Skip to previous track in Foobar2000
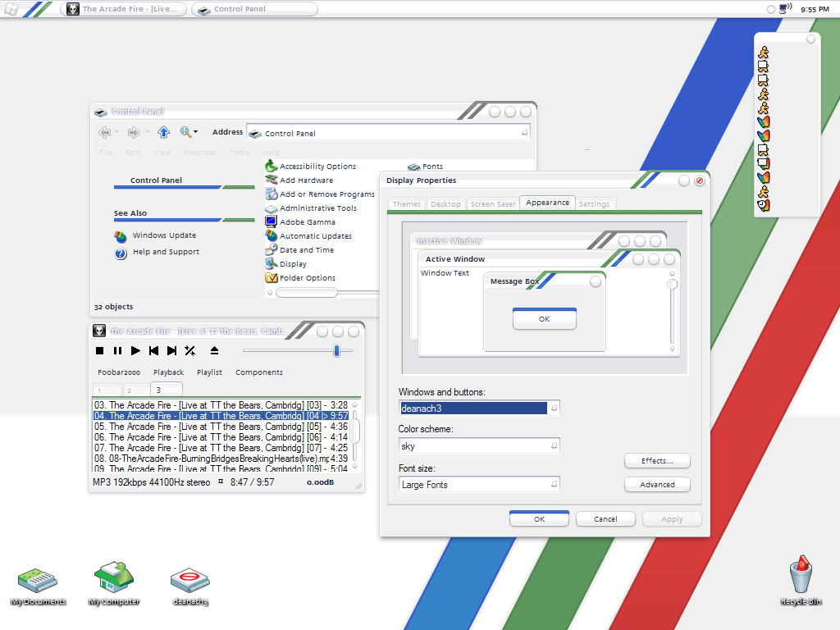Image resolution: width=840 pixels, height=630 pixels. coord(153,351)
